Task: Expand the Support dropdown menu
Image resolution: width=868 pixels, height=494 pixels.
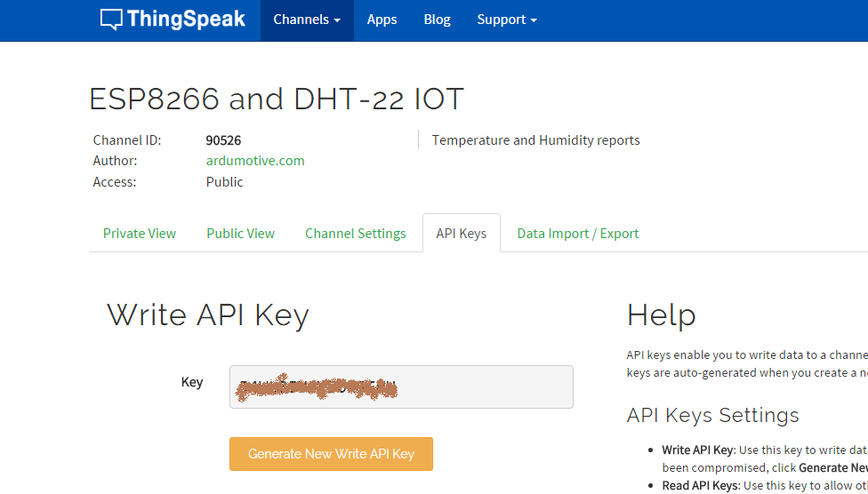Action: click(x=507, y=20)
